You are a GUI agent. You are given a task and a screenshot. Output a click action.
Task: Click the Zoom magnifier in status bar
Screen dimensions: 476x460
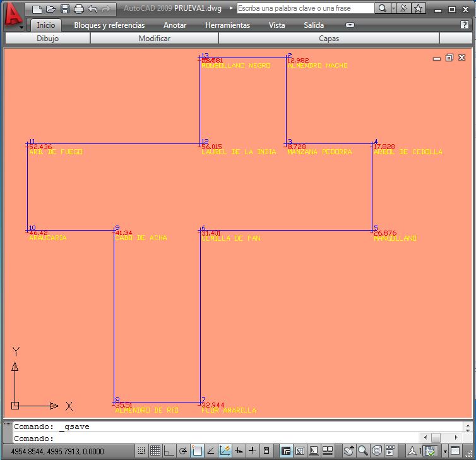point(363,451)
